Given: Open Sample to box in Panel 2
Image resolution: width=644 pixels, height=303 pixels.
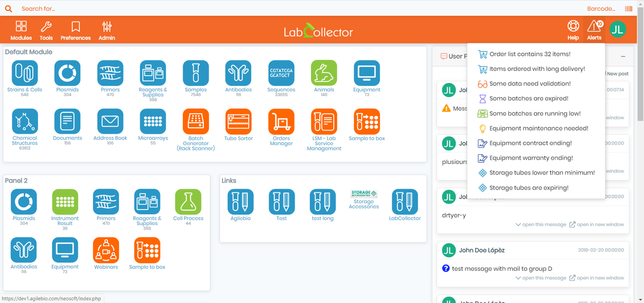Looking at the screenshot, I should (147, 250).
